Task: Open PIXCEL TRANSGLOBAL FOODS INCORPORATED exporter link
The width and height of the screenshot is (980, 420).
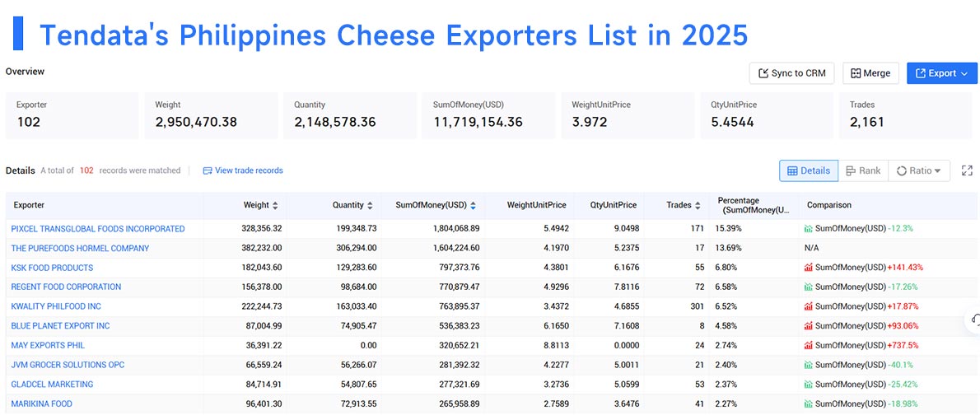Action: (x=98, y=229)
